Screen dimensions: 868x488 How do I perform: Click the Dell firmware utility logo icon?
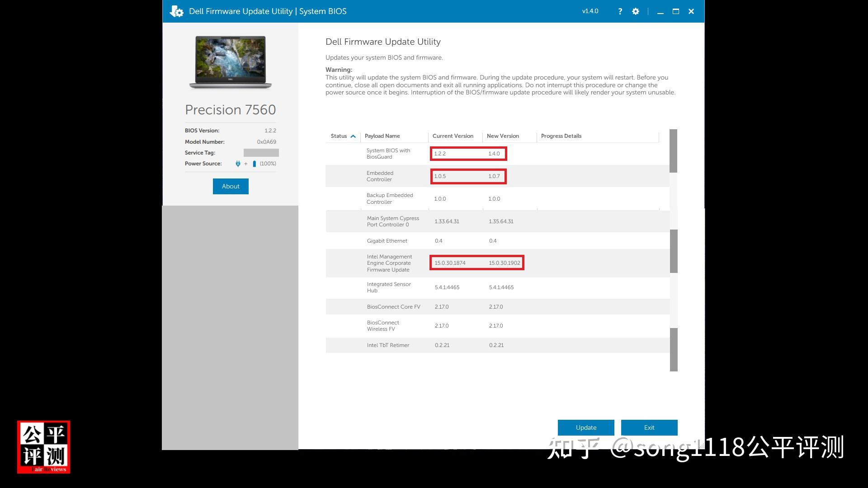[x=176, y=11]
